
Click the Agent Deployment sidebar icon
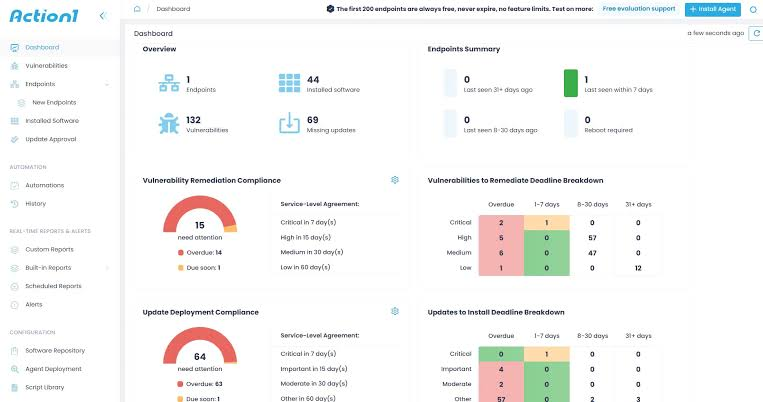coord(15,369)
